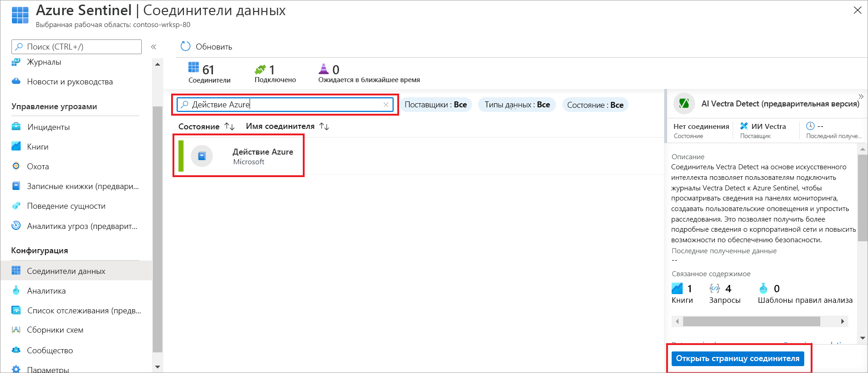
Task: Click Открыть страницу соединителя button
Action: 738,358
